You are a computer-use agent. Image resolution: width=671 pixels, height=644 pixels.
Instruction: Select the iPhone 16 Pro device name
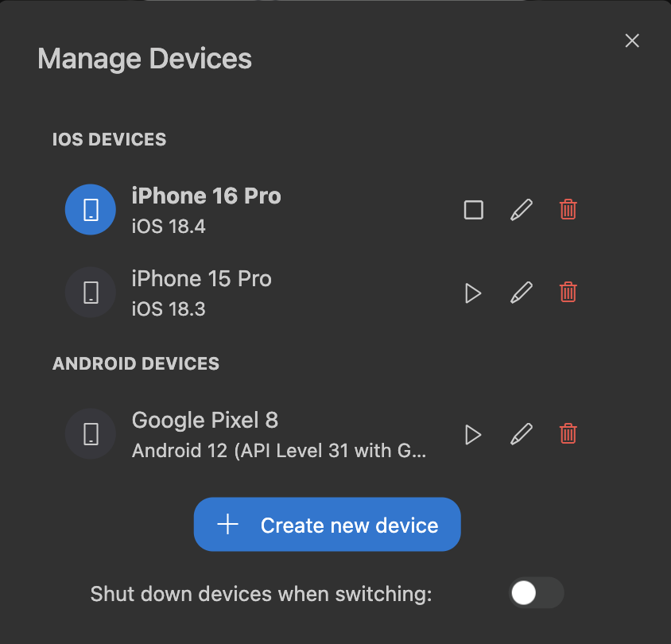coord(206,196)
